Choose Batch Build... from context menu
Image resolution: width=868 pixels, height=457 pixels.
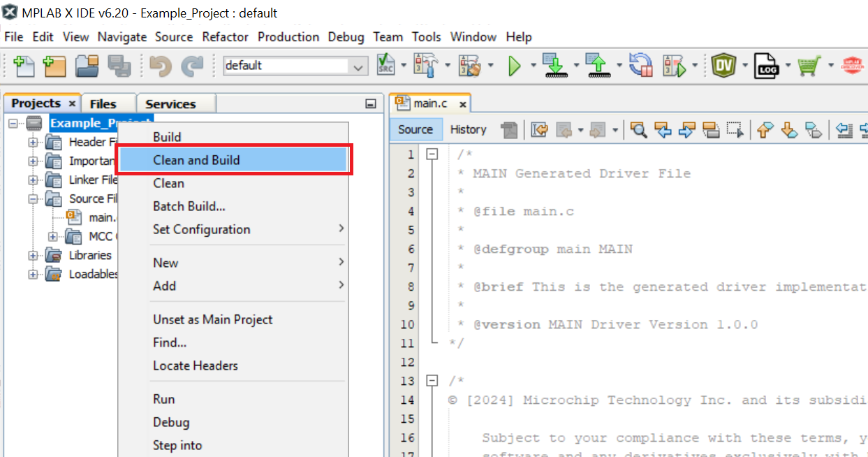coord(233,206)
